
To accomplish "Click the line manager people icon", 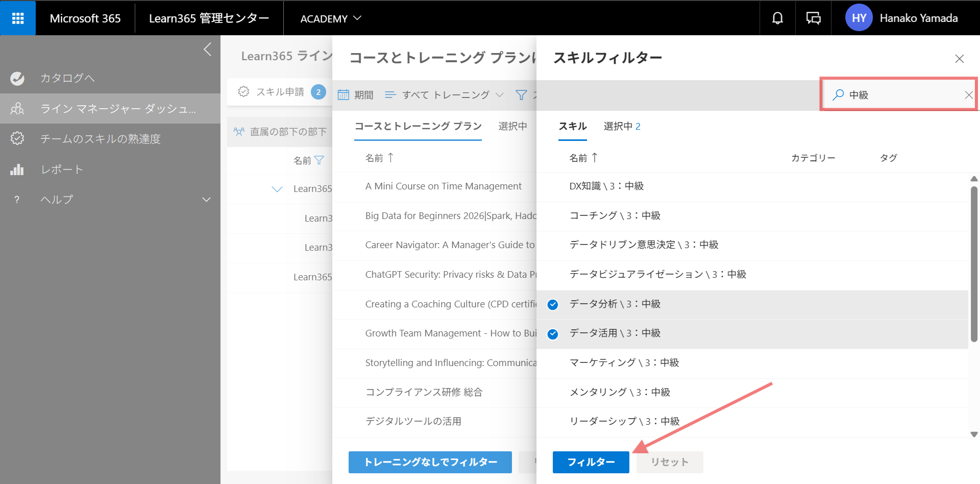I will coord(17,108).
